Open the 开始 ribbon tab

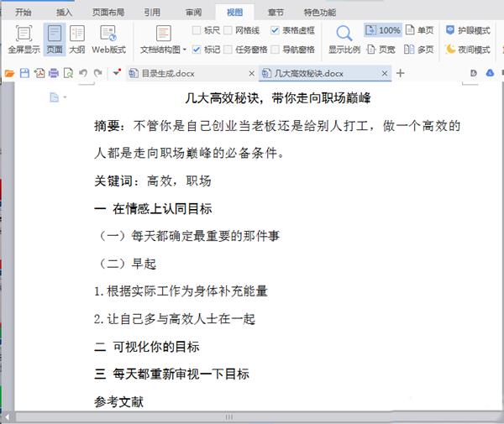tap(24, 13)
